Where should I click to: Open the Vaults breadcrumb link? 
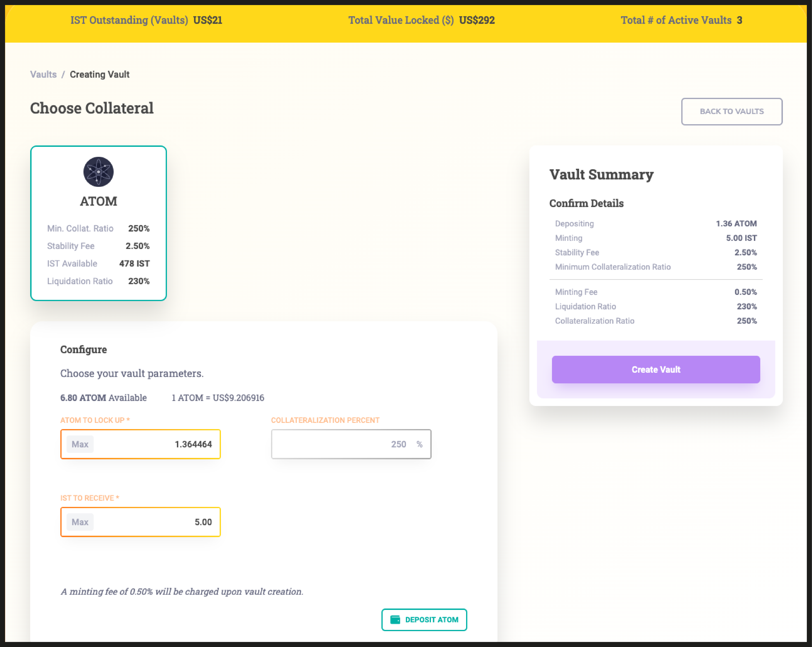pos(43,74)
